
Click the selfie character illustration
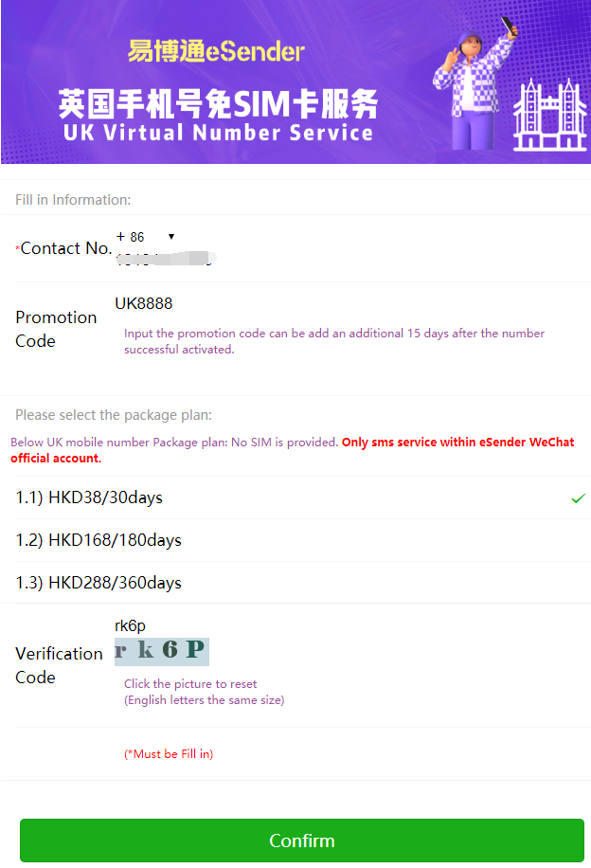475,83
